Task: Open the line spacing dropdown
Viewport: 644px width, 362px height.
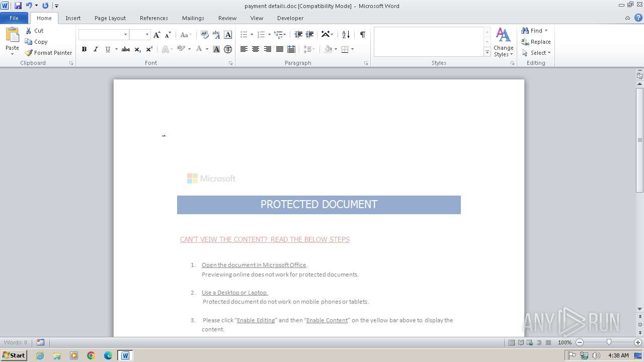Action: point(309,49)
